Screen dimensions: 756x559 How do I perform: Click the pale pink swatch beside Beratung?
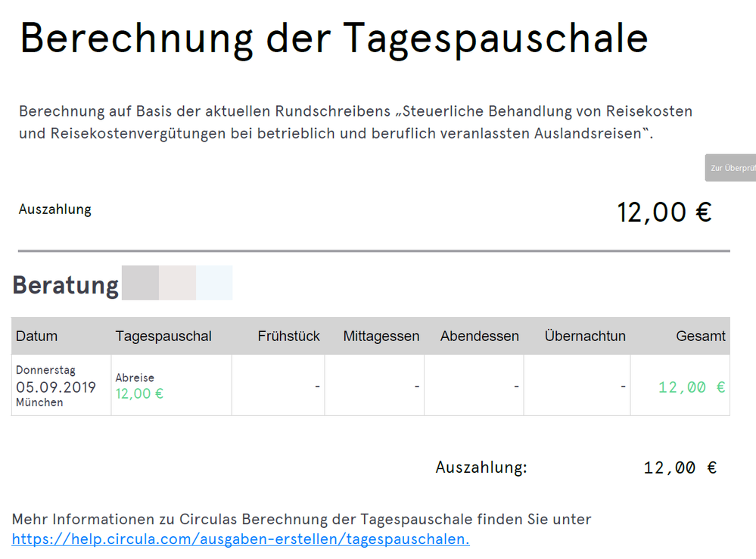pos(177,283)
